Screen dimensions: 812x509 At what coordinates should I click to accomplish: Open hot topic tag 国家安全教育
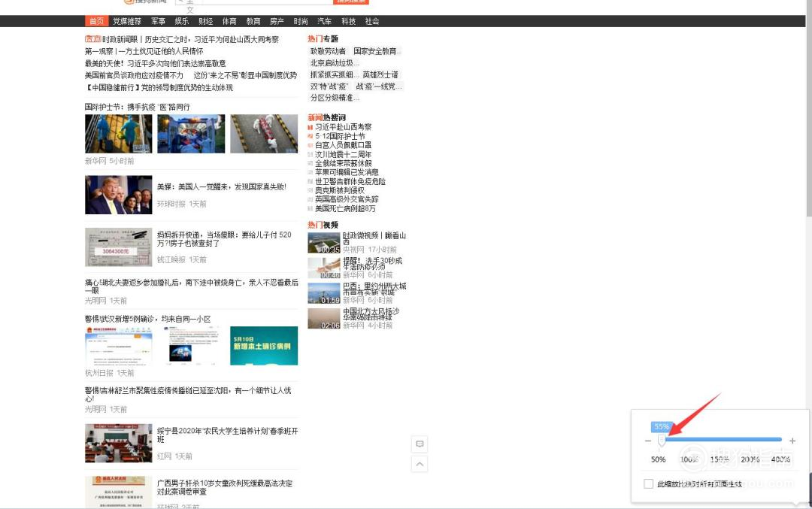[x=377, y=51]
